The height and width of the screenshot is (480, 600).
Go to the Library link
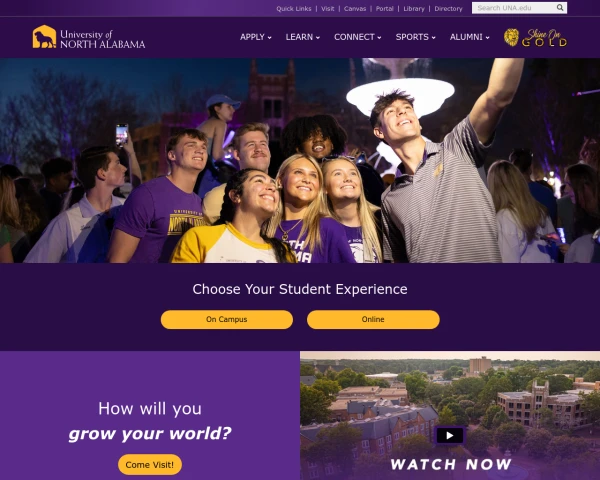(414, 8)
